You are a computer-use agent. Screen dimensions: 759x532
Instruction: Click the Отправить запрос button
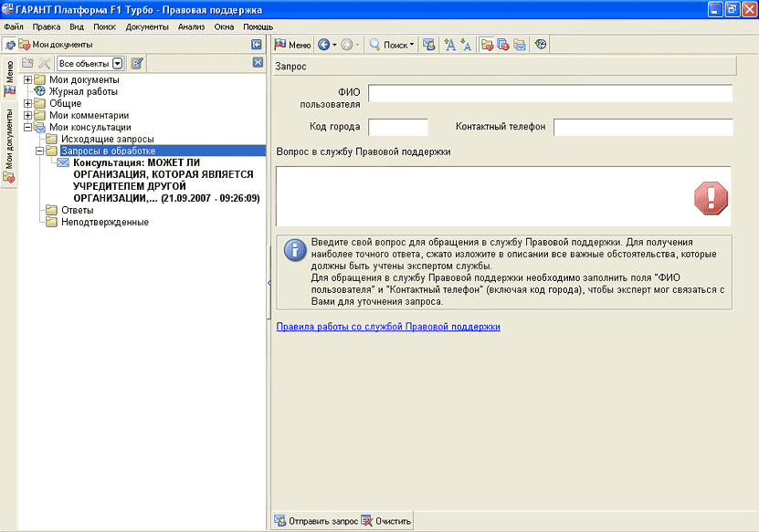click(x=316, y=521)
